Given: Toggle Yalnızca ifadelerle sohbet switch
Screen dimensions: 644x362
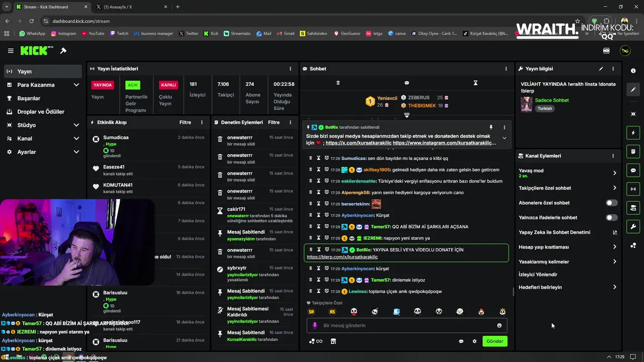Looking at the screenshot, I should [x=611, y=218].
